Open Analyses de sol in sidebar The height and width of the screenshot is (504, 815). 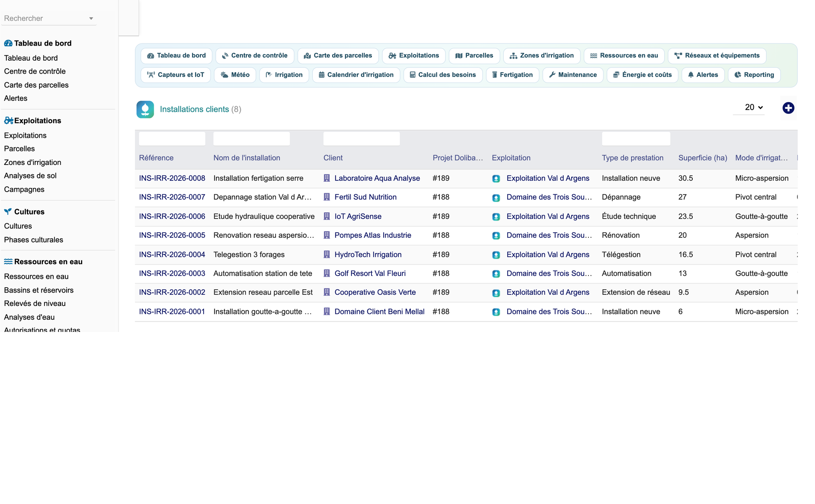point(30,176)
